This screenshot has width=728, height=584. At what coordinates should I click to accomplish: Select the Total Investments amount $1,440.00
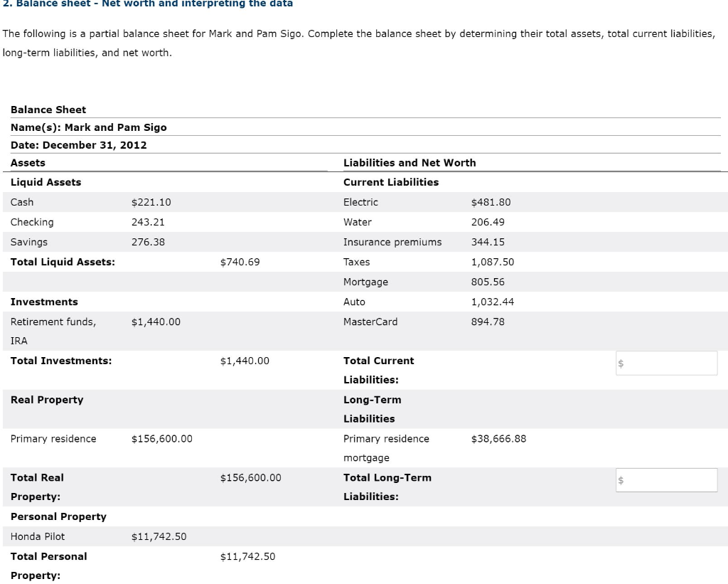coord(245,361)
